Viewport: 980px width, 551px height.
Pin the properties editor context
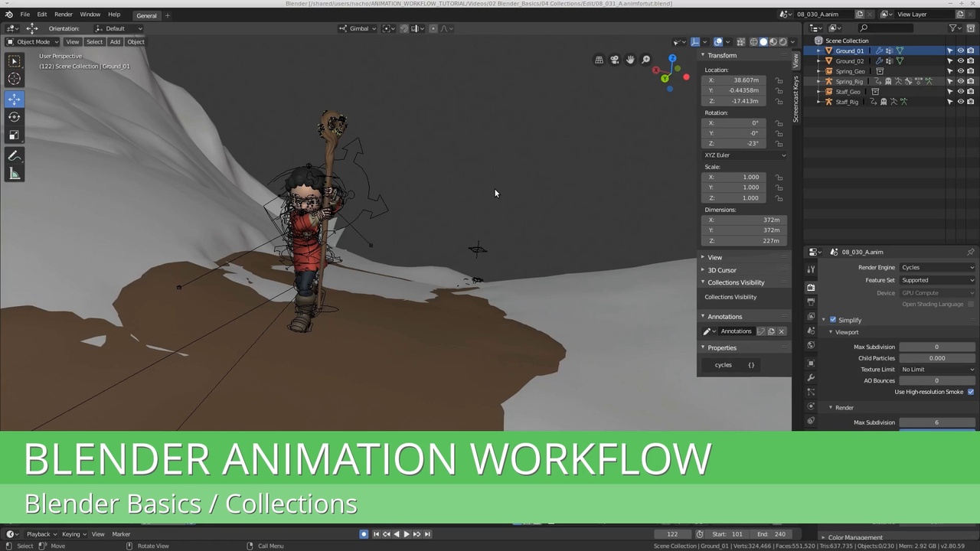971,252
